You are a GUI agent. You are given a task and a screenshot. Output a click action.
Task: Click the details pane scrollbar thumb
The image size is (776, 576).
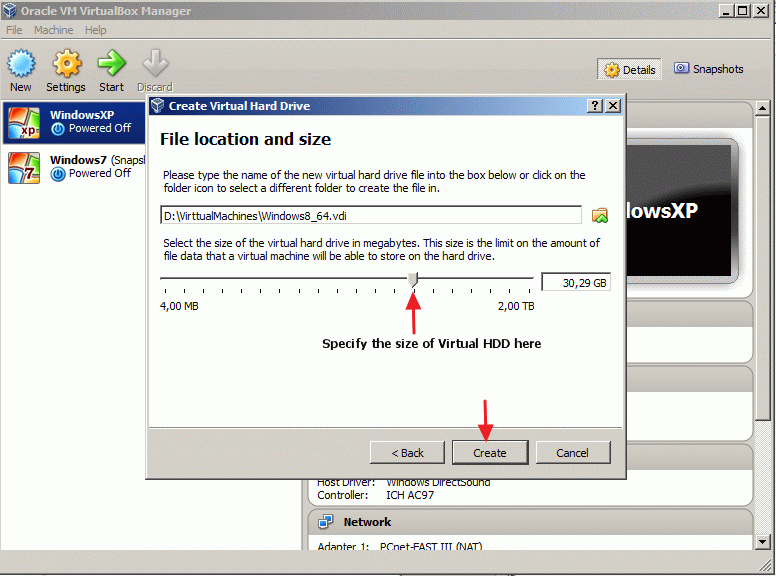[x=763, y=268]
